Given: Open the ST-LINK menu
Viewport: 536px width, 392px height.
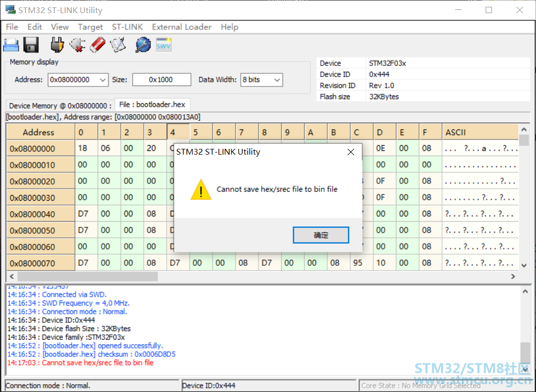Looking at the screenshot, I should click(x=127, y=27).
